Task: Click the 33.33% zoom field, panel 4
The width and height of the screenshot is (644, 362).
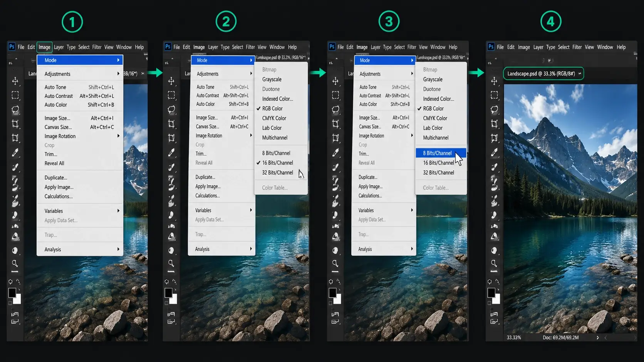Action: 514,338
